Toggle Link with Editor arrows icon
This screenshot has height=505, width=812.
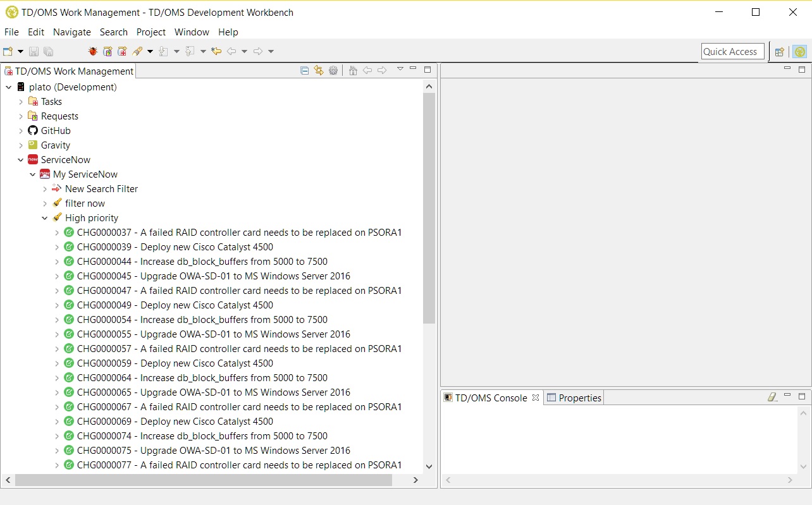click(319, 70)
